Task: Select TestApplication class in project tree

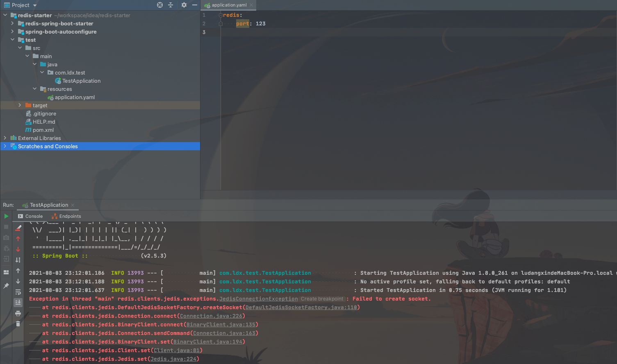Action: tap(81, 81)
